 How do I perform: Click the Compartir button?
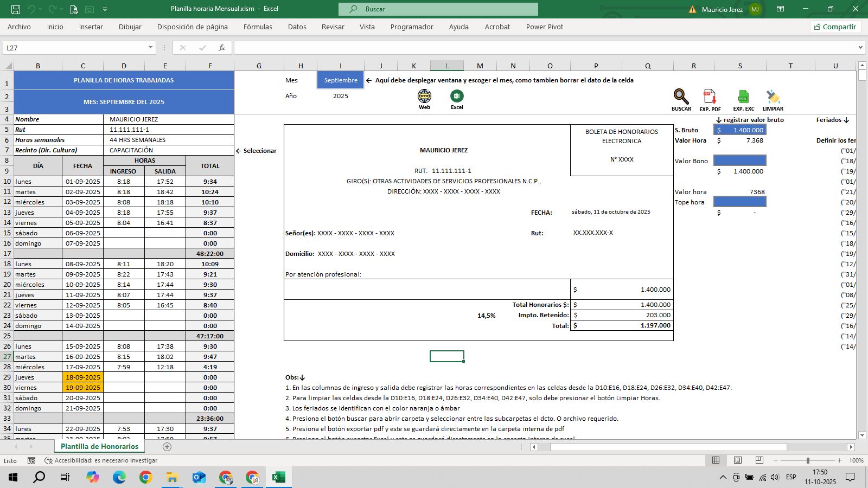835,27
